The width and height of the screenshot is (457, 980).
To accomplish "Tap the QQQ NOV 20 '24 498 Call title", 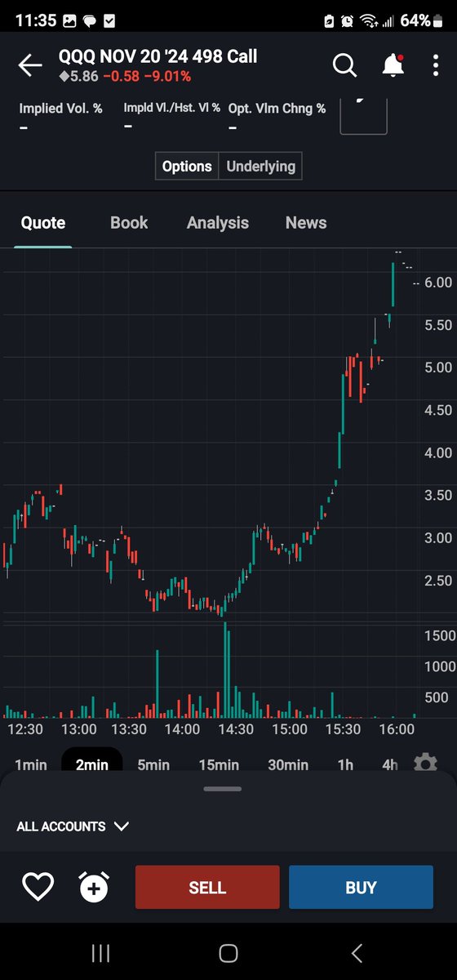I will pos(158,56).
